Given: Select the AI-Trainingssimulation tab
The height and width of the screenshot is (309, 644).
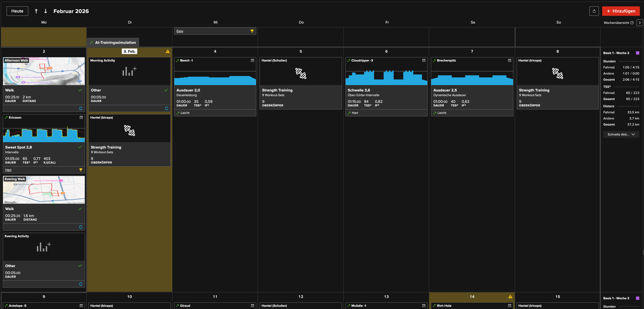Looking at the screenshot, I should coord(113,43).
